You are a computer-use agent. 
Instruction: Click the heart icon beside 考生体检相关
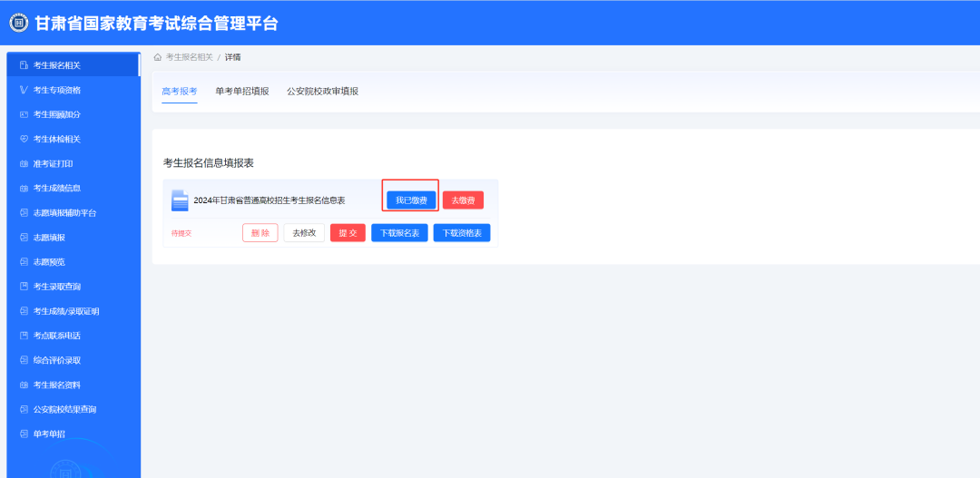click(24, 139)
